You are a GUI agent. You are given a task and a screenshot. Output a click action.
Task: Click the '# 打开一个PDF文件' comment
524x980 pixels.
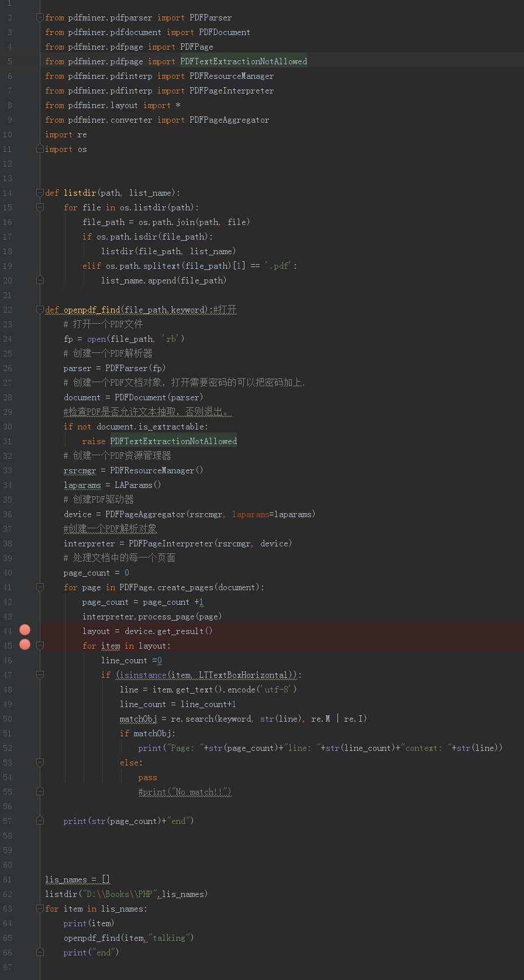104,324
